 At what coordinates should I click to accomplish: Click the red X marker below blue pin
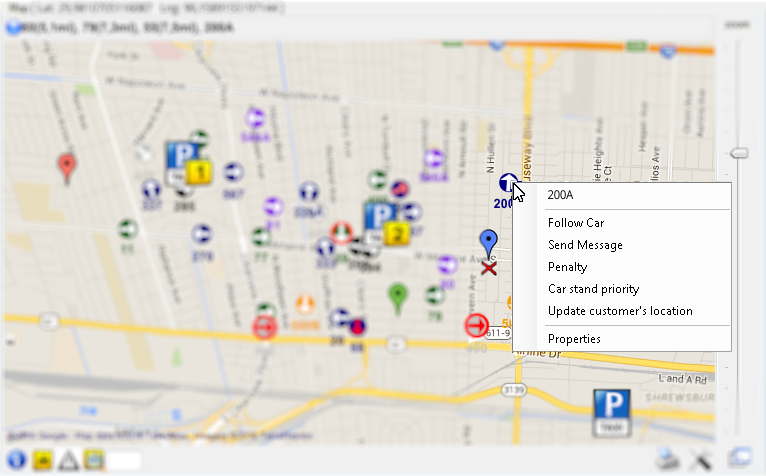point(489,268)
